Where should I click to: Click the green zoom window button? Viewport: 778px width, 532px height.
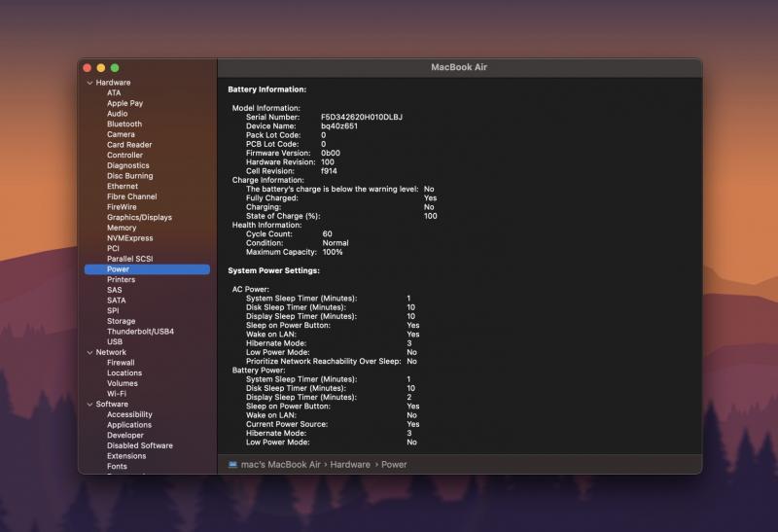click(x=115, y=67)
